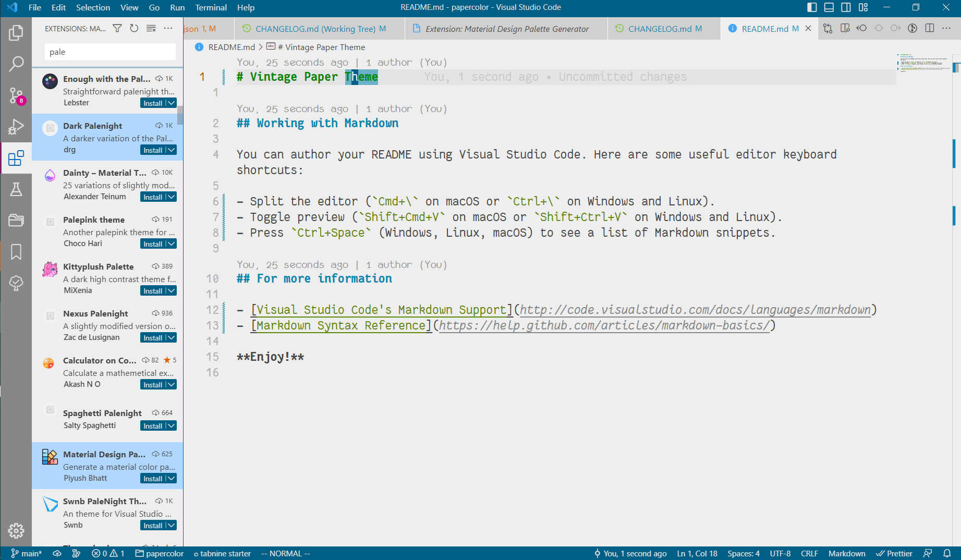Click README.md in the breadcrumb
The width and height of the screenshot is (961, 560).
[x=232, y=47]
